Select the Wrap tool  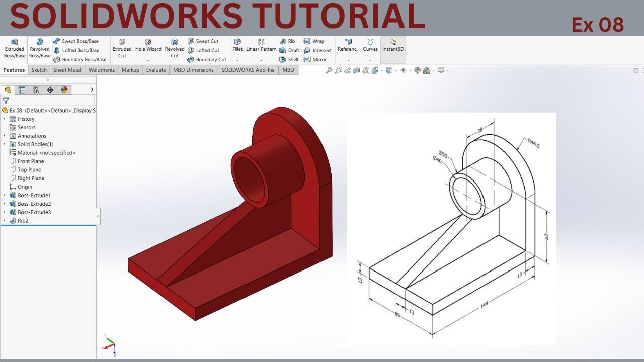(x=314, y=41)
